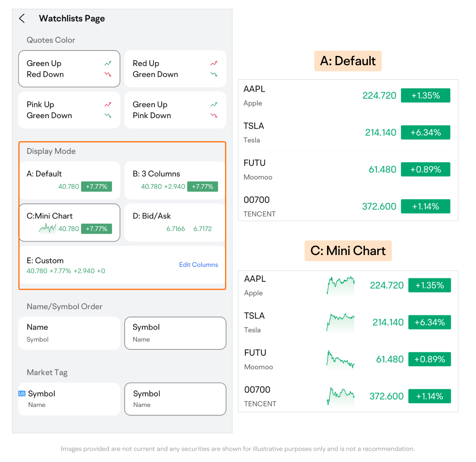
Task: Set order to Name above Symbol
Action: (69, 333)
